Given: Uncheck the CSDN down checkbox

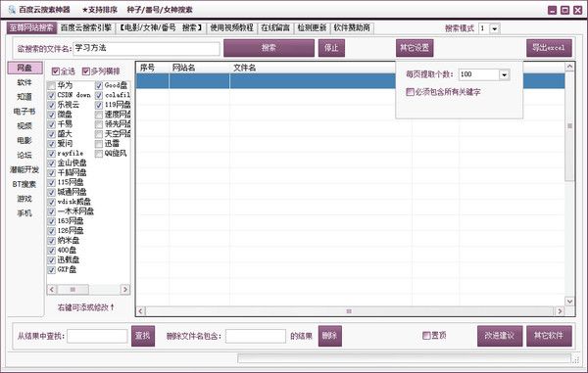Looking at the screenshot, I should (52, 96).
